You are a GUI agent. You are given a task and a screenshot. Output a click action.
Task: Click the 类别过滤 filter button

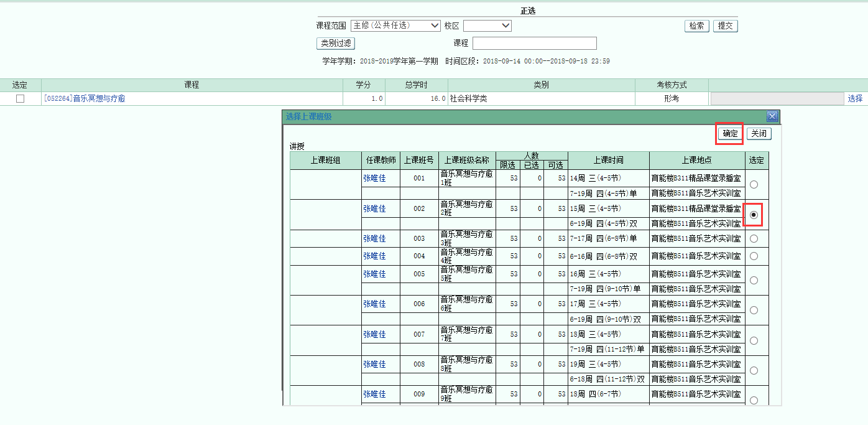click(x=336, y=43)
